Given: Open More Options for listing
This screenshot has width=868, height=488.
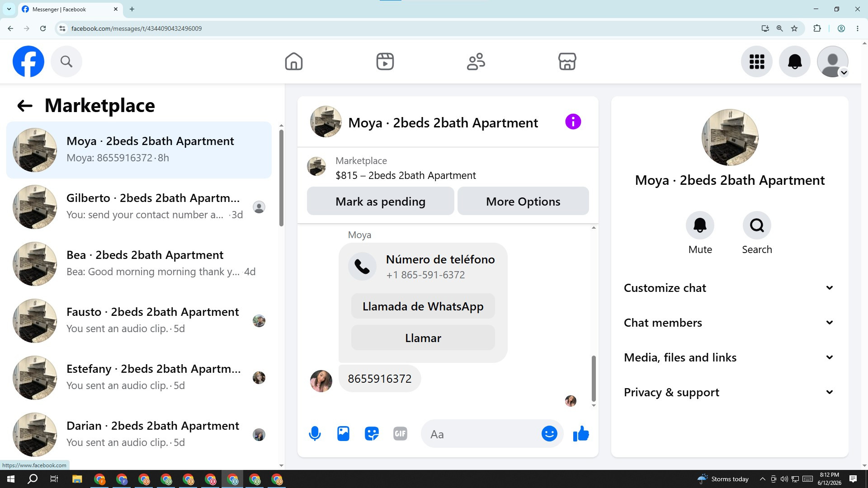Looking at the screenshot, I should [523, 201].
